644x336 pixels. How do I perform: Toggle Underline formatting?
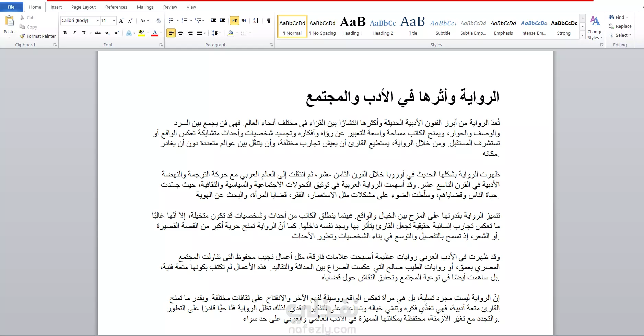pos(84,33)
